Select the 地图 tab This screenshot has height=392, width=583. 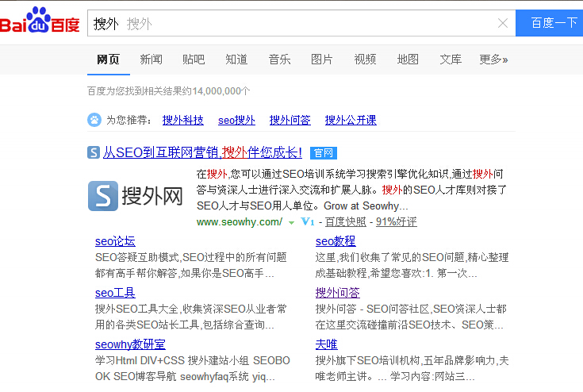click(408, 60)
